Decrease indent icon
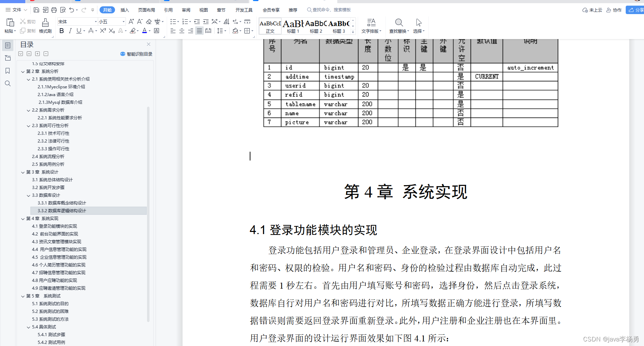The image size is (644, 346). click(x=197, y=21)
